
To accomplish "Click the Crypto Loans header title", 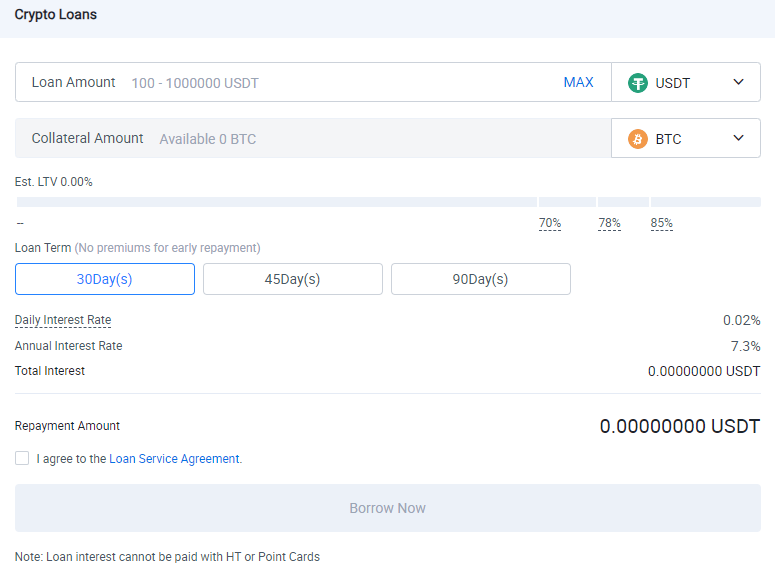I will point(55,15).
